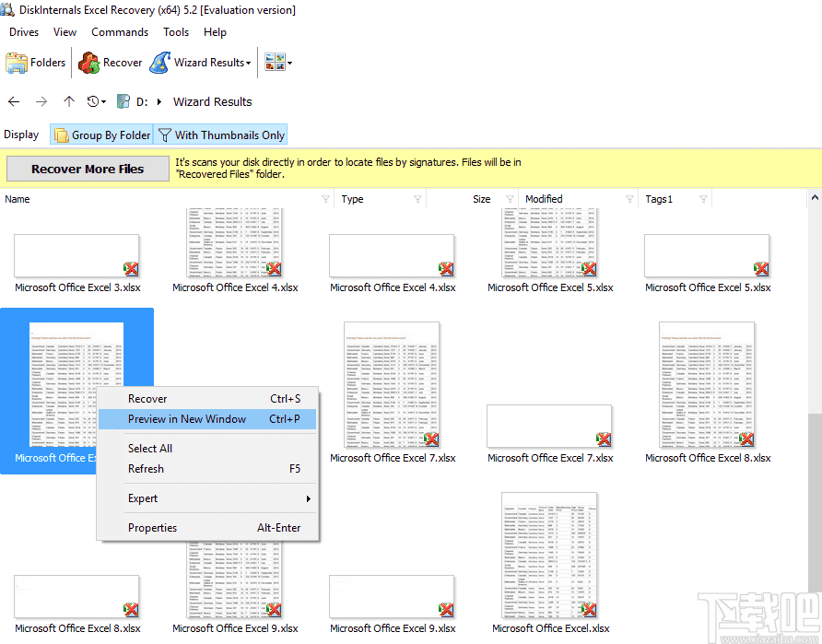The width and height of the screenshot is (822, 644).
Task: Open the navigation history dropdown
Action: pyautogui.click(x=97, y=101)
